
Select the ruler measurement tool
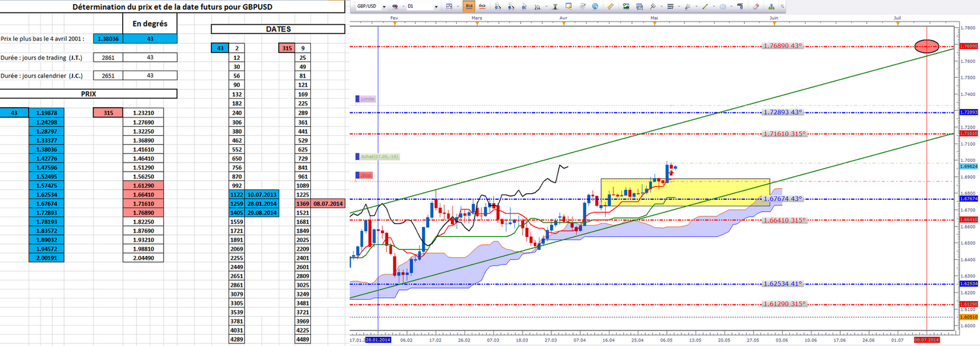tap(611, 6)
